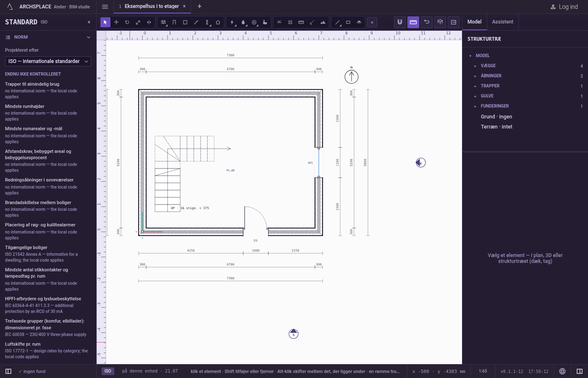This screenshot has height=378, width=588.
Task: Switch to the Assistent tab
Action: coord(503,22)
